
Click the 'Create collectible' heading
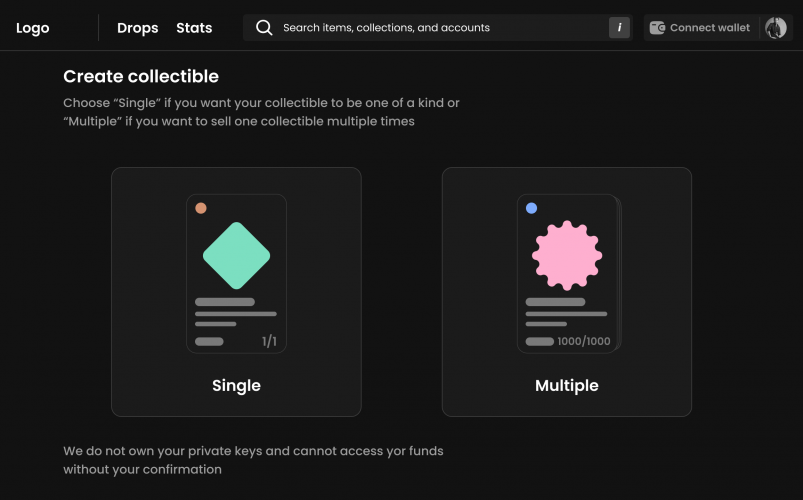(141, 76)
